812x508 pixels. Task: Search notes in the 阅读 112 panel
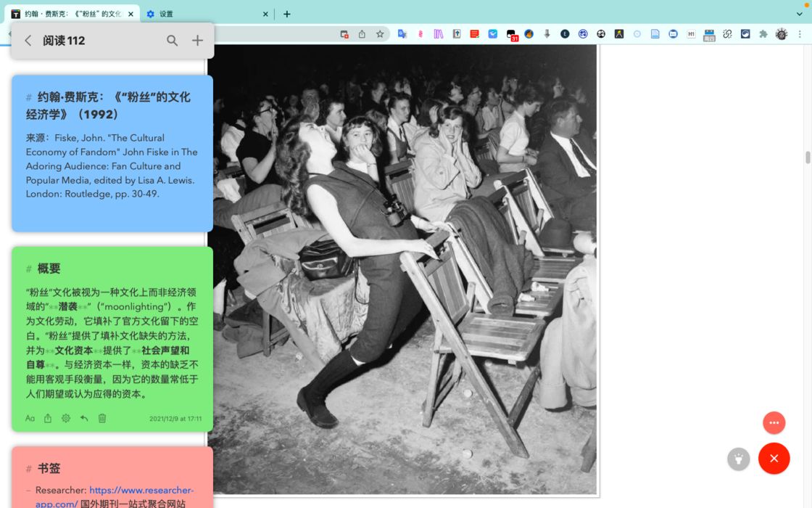[x=172, y=41]
